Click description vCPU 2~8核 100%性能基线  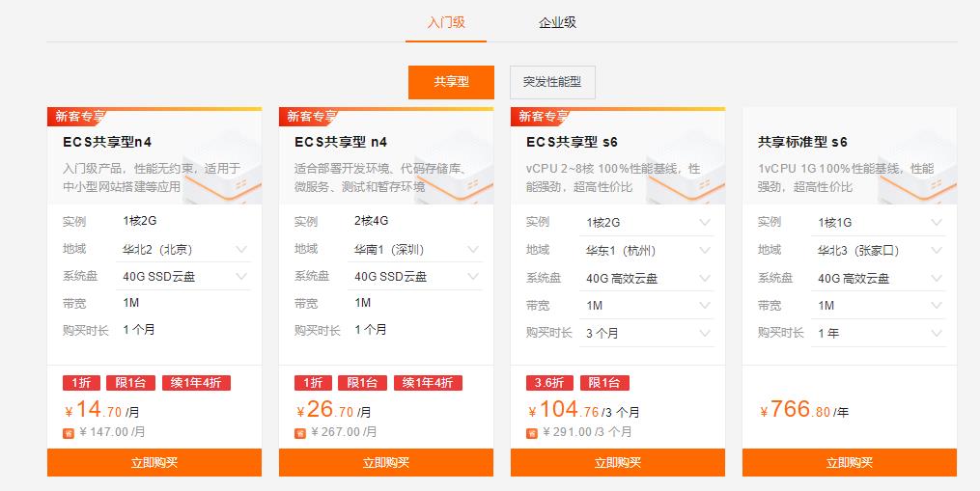[613, 177]
